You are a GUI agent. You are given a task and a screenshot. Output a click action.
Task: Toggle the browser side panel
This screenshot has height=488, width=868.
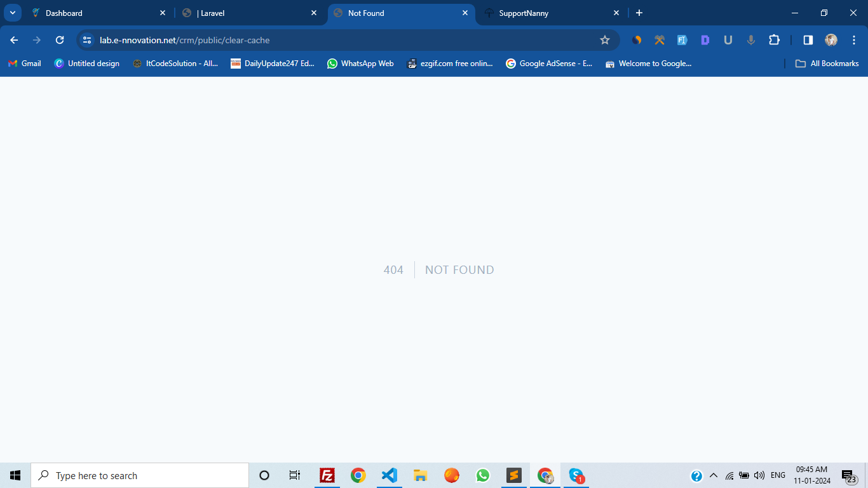coord(808,40)
